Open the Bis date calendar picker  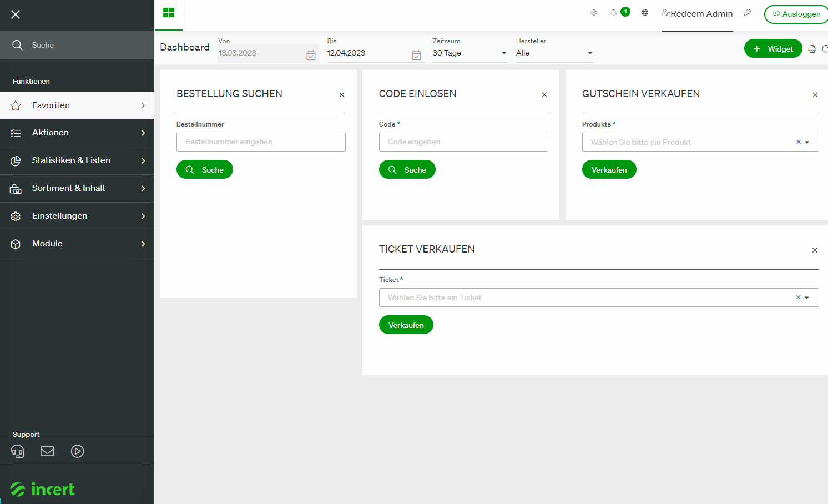click(416, 54)
